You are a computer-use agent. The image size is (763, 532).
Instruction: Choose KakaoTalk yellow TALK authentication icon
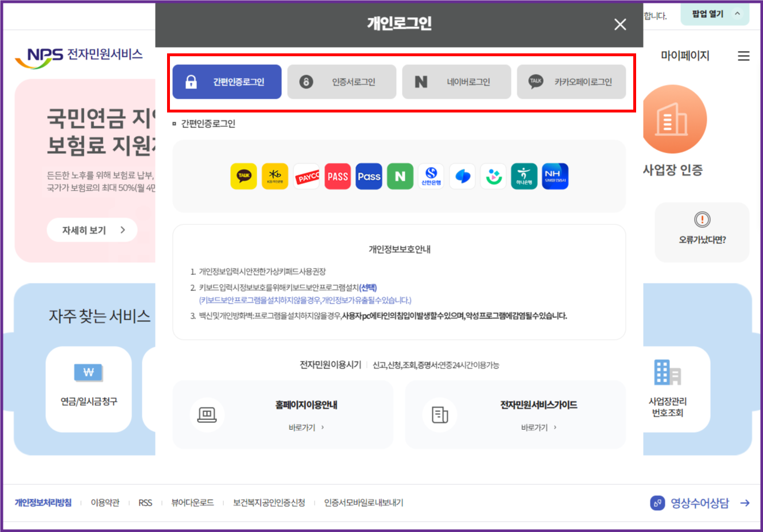pyautogui.click(x=243, y=176)
